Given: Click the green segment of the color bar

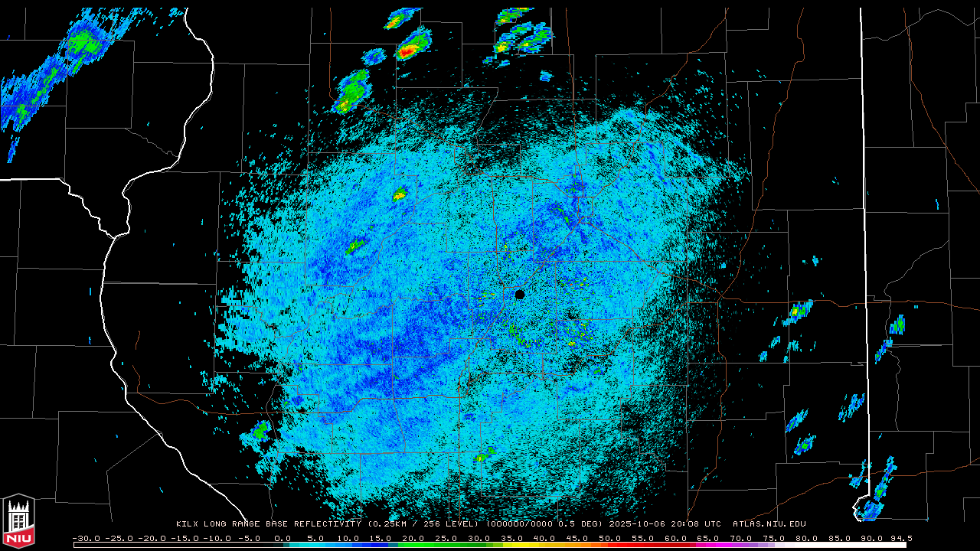Looking at the screenshot, I should coord(444,545).
